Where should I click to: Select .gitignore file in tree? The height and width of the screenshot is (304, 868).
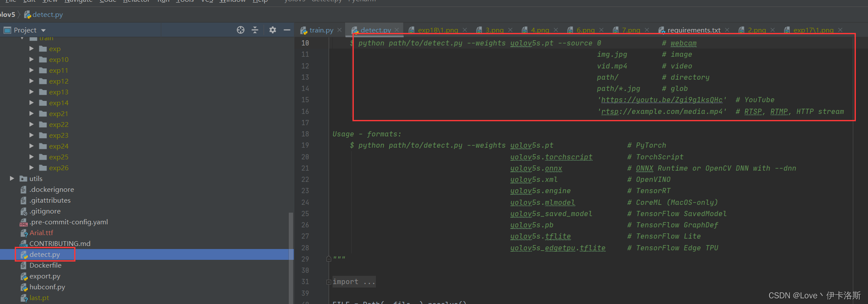click(45, 211)
